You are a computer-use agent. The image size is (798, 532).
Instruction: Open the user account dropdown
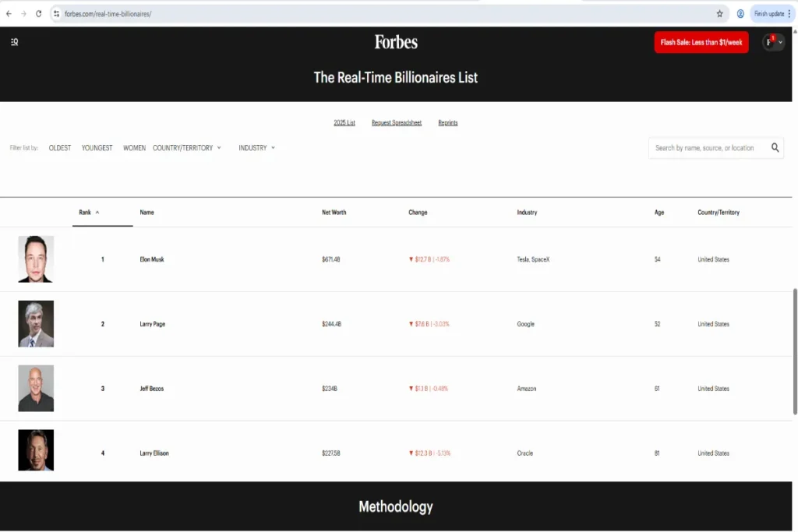pyautogui.click(x=773, y=42)
